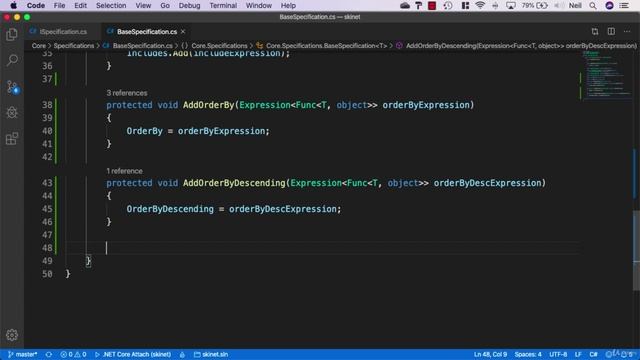Open the AirPlay display menu bar icon
Screen dimensions: 640x360
511,5
